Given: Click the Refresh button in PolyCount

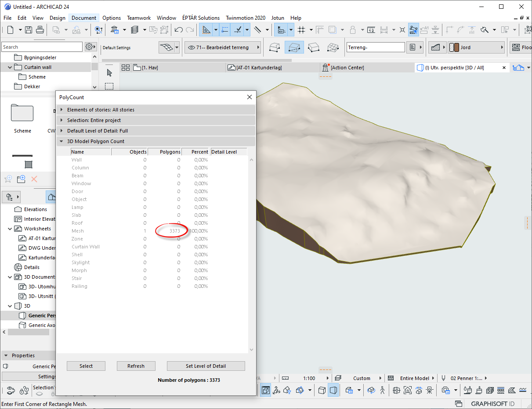Looking at the screenshot, I should [x=136, y=366].
